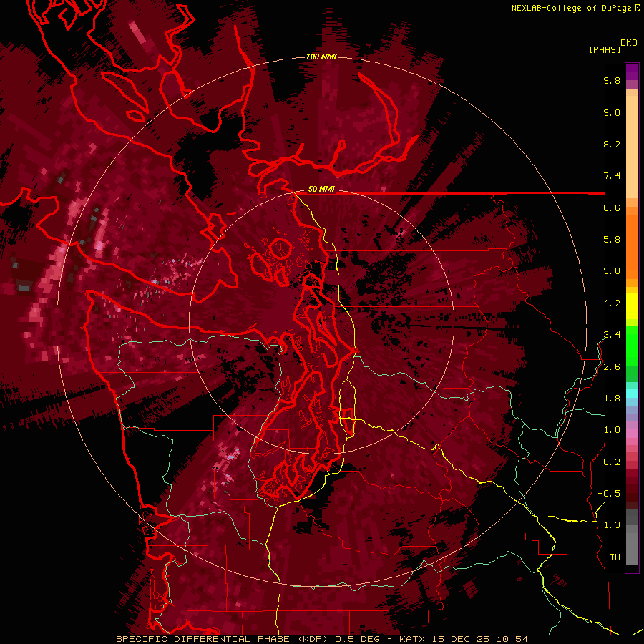Click the purple swatch at top of color scale
Screen dimensions: 644x644
point(632,72)
